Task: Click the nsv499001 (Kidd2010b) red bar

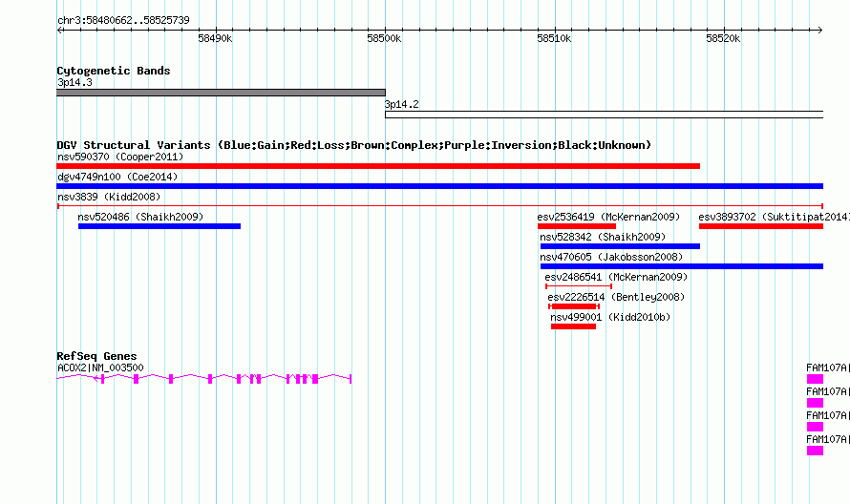Action: click(x=574, y=326)
